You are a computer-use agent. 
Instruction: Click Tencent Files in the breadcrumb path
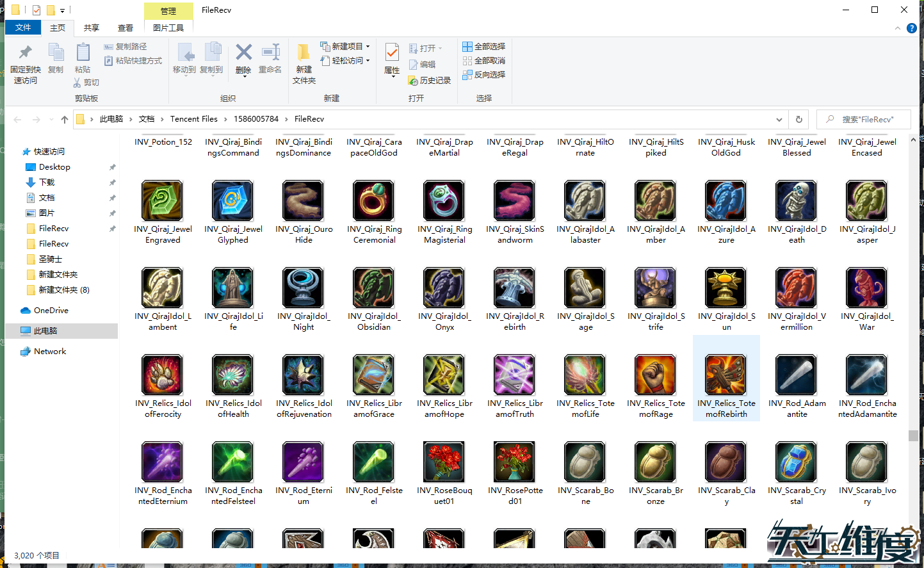pyautogui.click(x=193, y=119)
